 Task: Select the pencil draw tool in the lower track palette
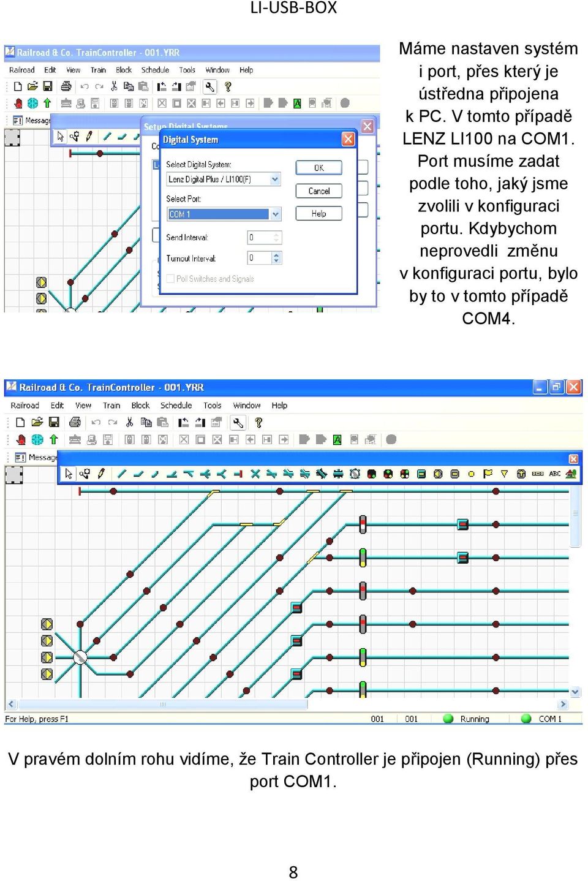point(101,474)
